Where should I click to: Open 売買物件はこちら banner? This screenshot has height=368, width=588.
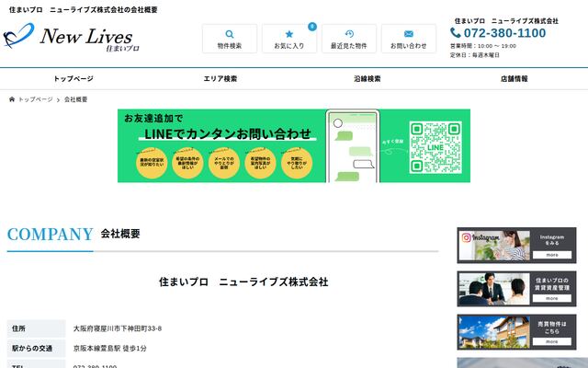(x=516, y=332)
